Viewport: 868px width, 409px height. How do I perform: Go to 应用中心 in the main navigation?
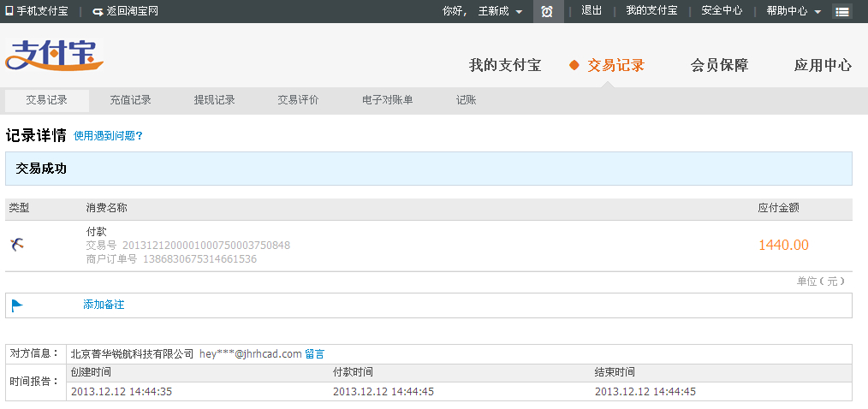point(823,65)
